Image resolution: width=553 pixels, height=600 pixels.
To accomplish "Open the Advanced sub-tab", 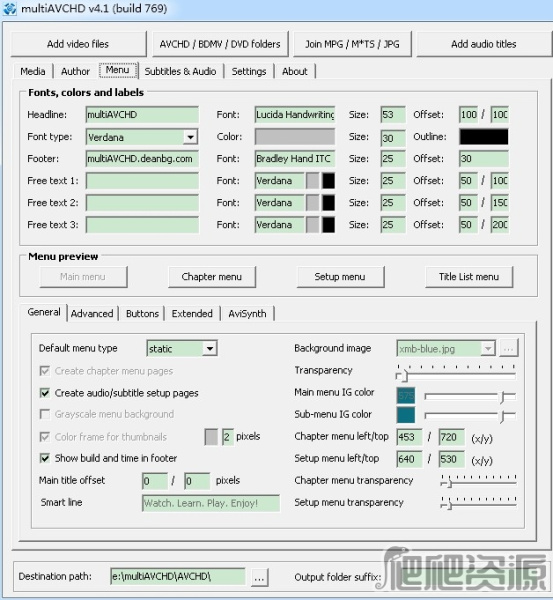I will pyautogui.click(x=92, y=314).
